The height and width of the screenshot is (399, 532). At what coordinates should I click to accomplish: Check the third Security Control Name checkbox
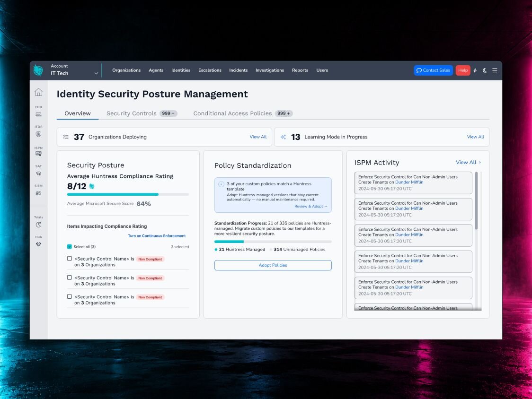click(70, 296)
